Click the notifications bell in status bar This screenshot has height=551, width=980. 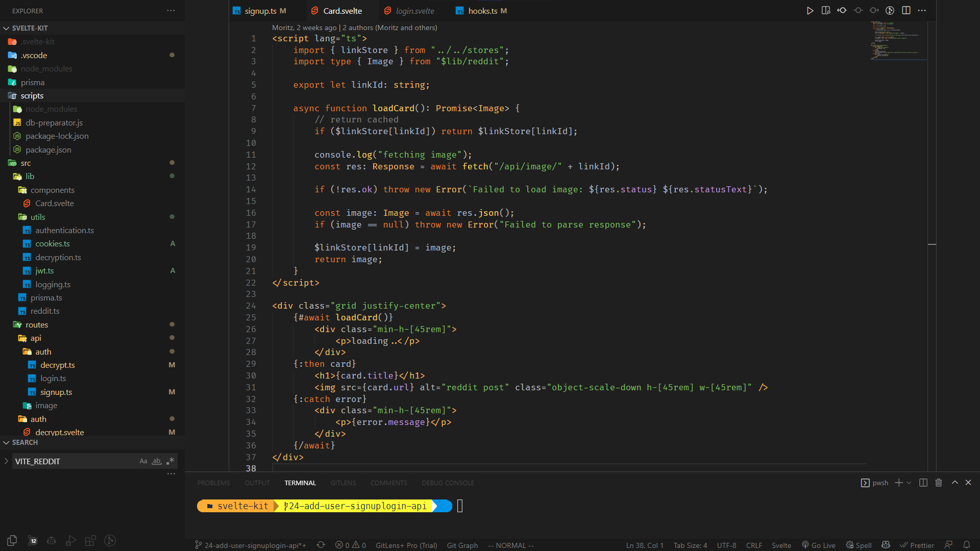tap(966, 545)
